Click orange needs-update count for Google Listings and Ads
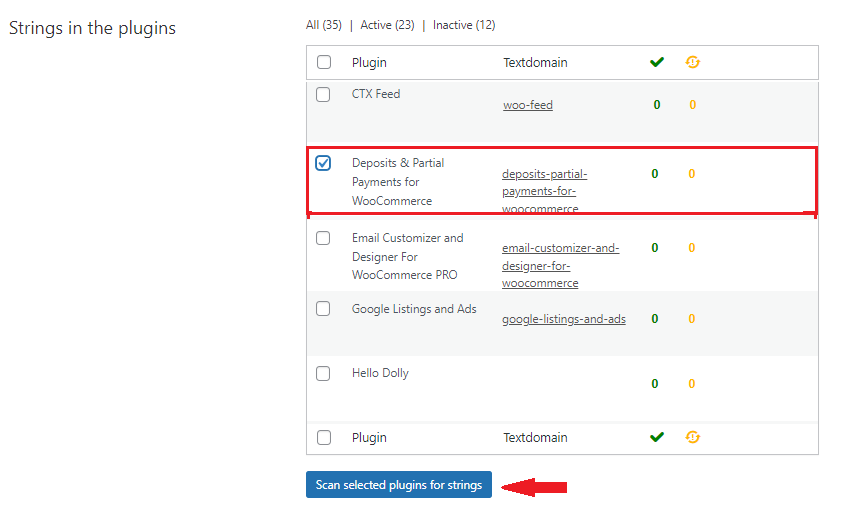This screenshot has width=853, height=512. point(691,318)
